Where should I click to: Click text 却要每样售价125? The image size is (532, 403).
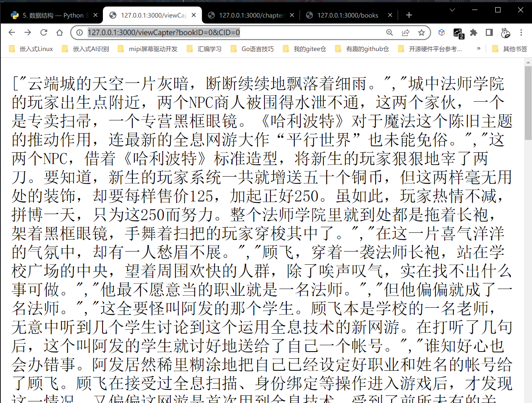[x=153, y=196]
